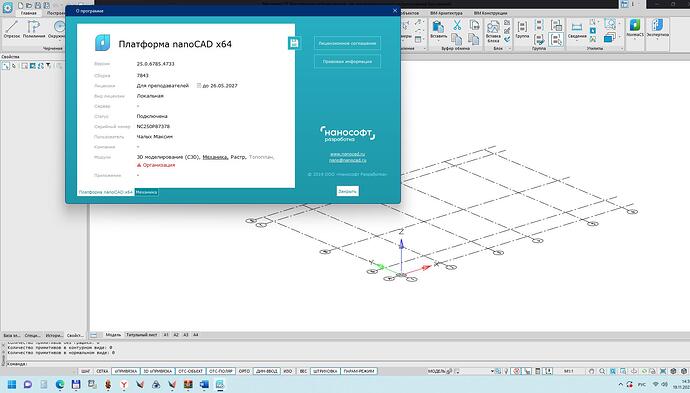Select the Полилиния polyline tool
This screenshot has height=393, width=690.
point(34,29)
